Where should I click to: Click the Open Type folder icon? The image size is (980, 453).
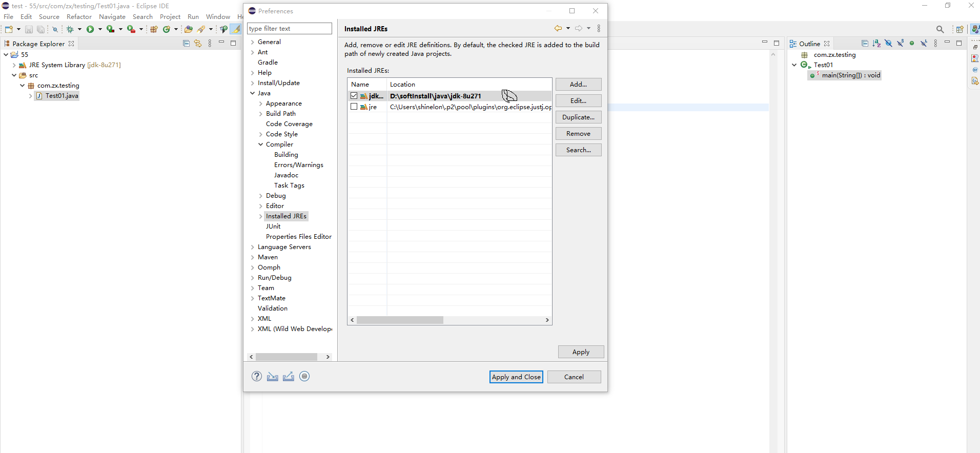pos(189,29)
